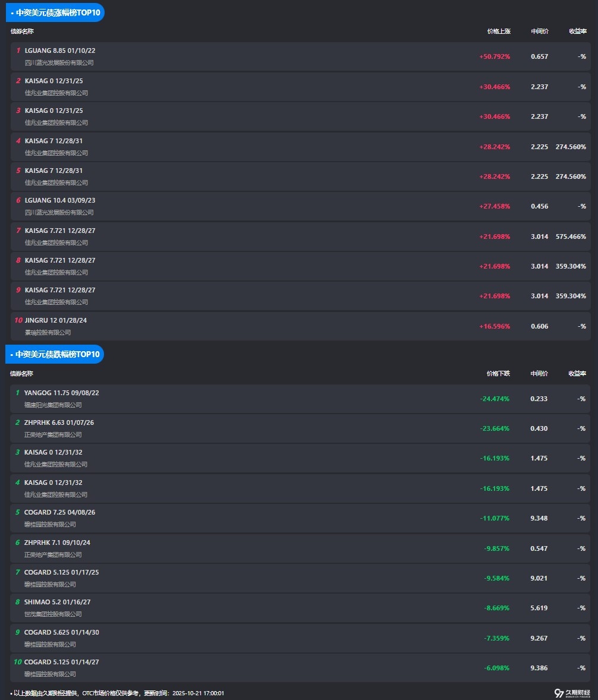Click the -24.474% price drop value

(494, 399)
